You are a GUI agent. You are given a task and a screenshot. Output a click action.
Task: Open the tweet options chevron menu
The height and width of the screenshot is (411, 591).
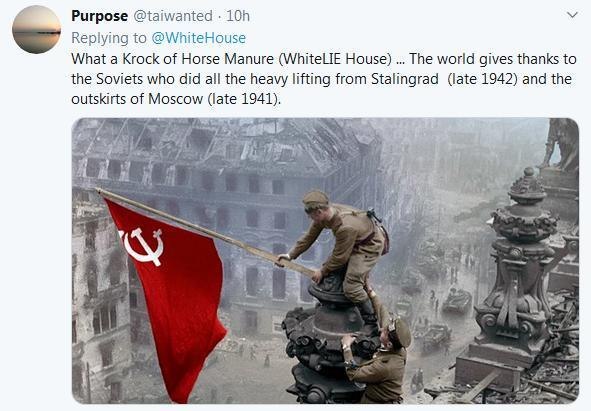[x=572, y=15]
